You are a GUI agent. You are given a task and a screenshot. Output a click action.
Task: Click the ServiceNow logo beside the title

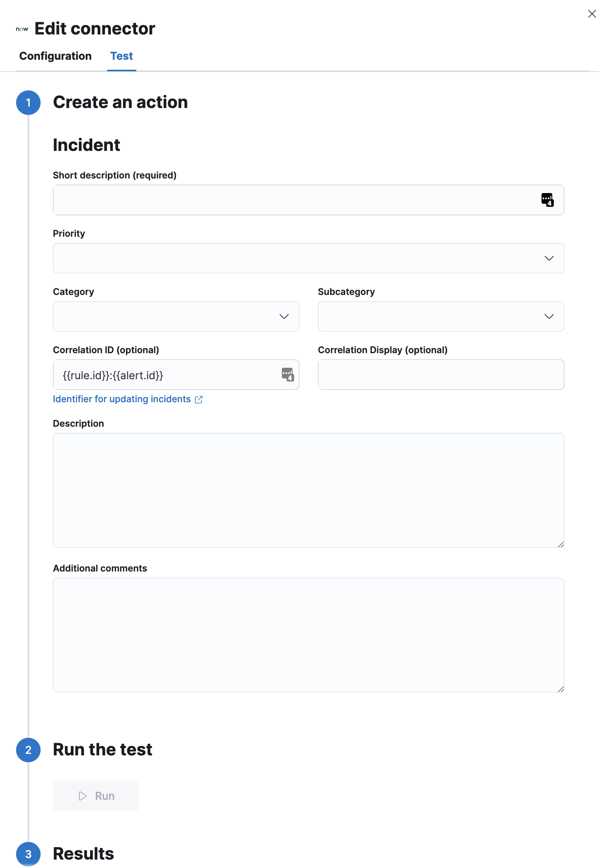point(22,29)
